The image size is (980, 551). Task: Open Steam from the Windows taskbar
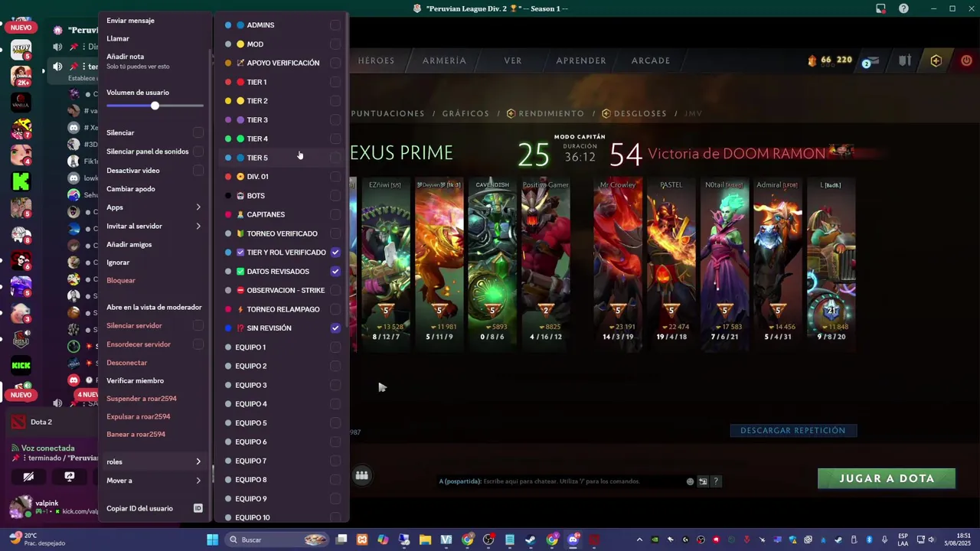[x=530, y=540]
